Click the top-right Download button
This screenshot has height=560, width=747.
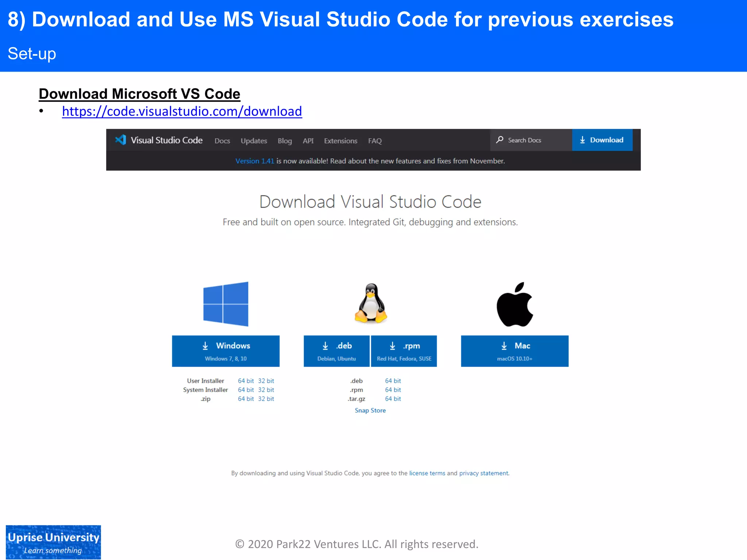point(602,140)
